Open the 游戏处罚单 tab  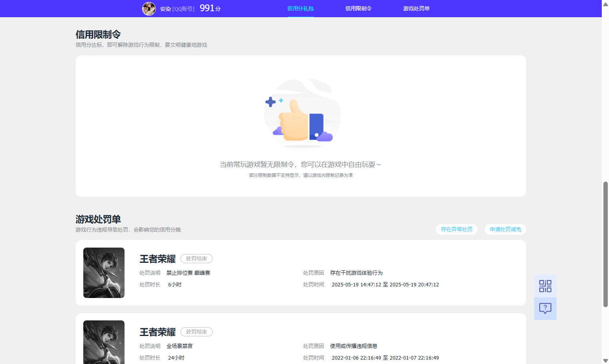(416, 8)
